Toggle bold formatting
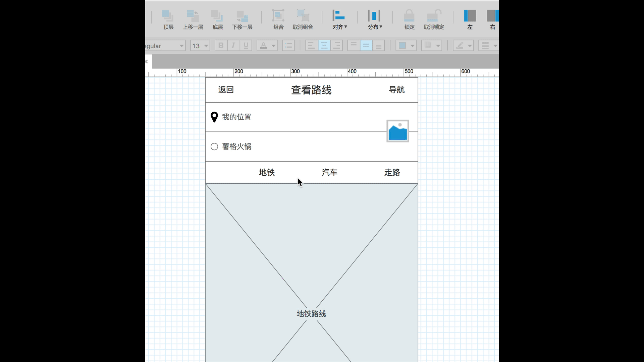This screenshot has height=362, width=644. point(221,46)
